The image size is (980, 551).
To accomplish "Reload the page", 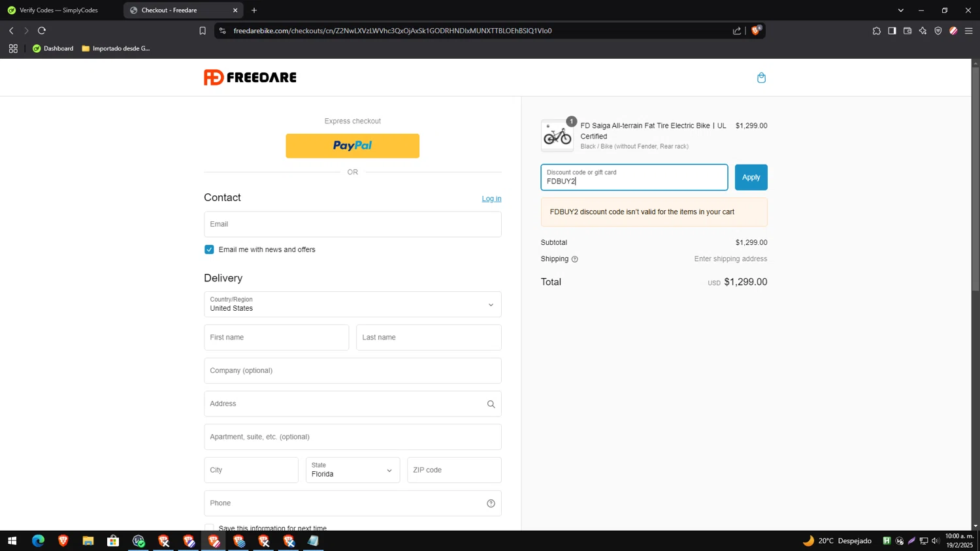I will pyautogui.click(x=42, y=31).
